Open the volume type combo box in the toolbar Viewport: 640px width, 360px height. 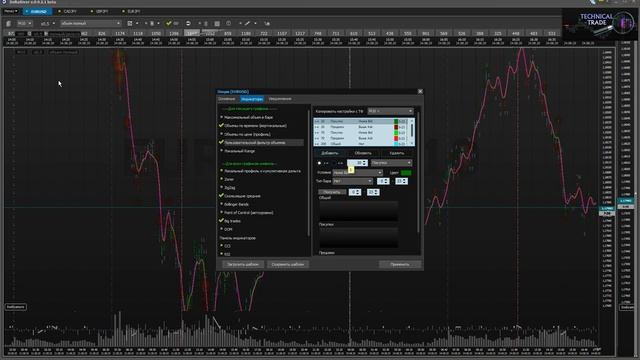[91, 24]
